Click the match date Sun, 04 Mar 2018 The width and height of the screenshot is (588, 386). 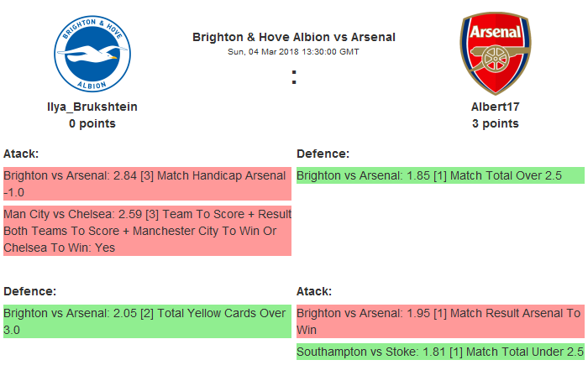[293, 51]
